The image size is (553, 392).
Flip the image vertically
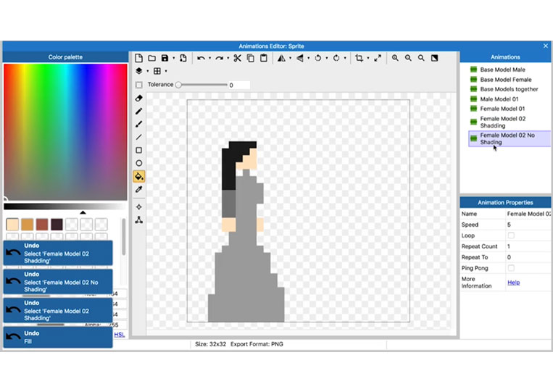pyautogui.click(x=300, y=58)
